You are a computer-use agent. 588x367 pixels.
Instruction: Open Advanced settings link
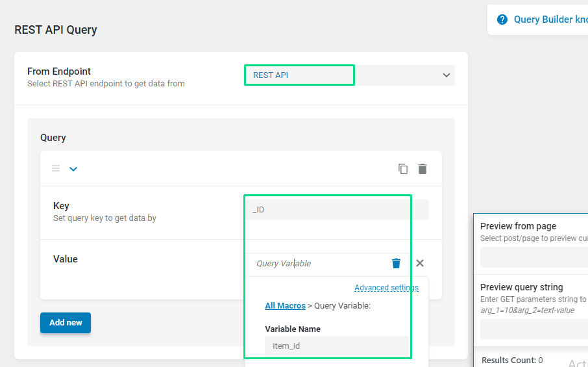click(x=386, y=288)
